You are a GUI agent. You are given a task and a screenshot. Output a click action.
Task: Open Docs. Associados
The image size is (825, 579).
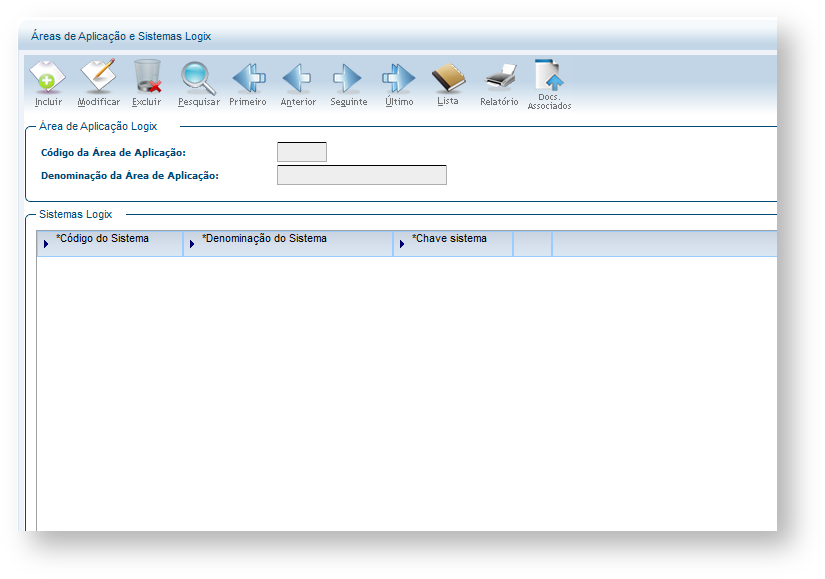click(549, 84)
